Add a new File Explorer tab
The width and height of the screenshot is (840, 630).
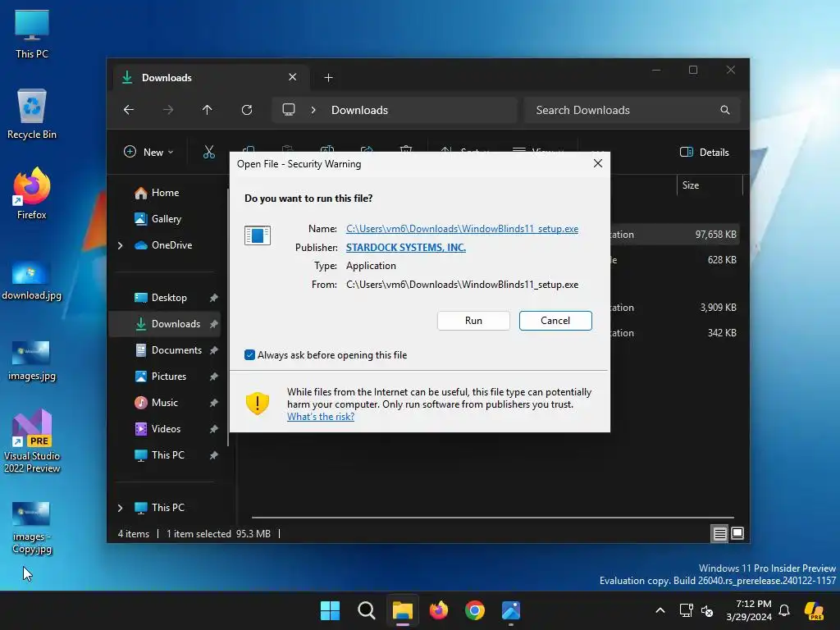328,78
